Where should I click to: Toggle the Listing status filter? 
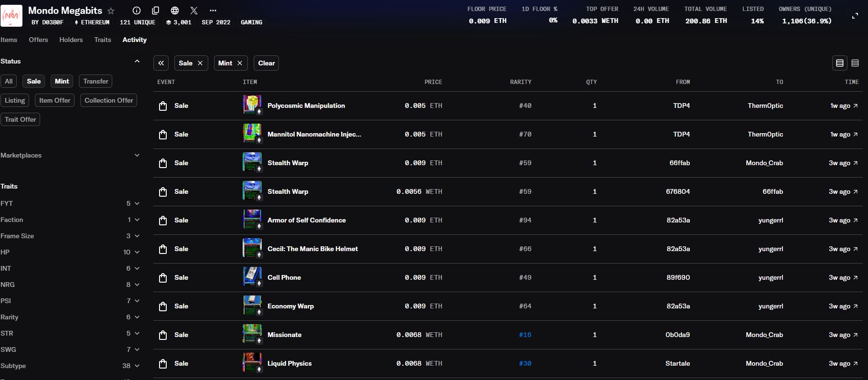[15, 100]
